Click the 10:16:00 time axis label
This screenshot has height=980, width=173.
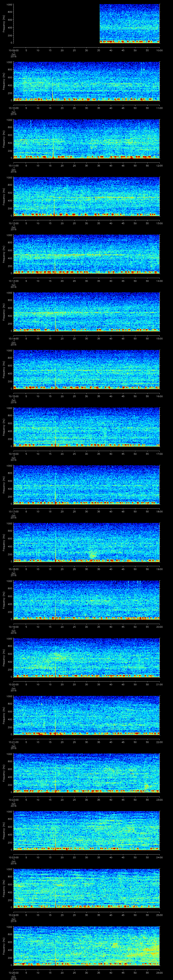click(13, 454)
